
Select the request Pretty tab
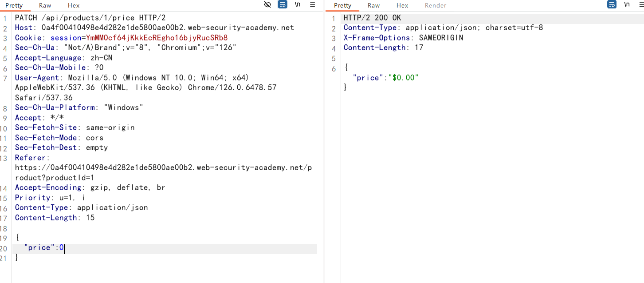pyautogui.click(x=14, y=5)
